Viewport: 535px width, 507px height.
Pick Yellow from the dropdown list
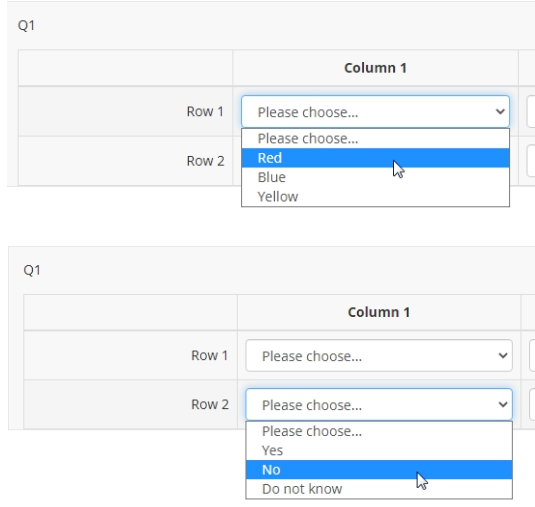click(375, 197)
